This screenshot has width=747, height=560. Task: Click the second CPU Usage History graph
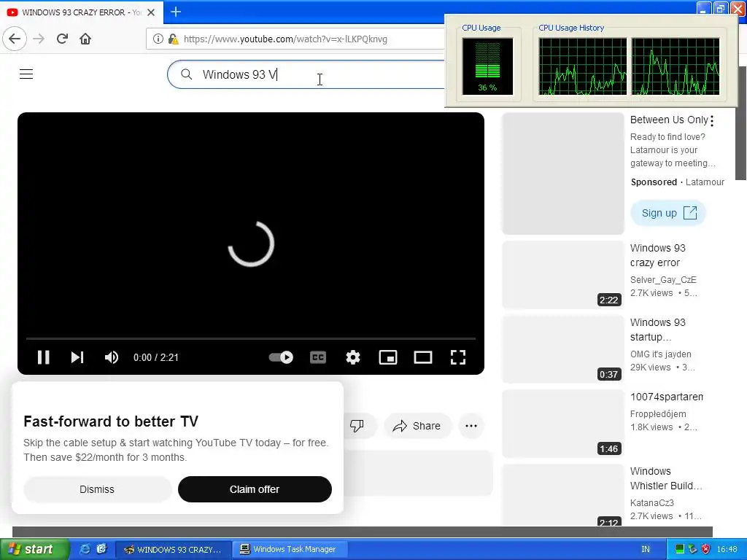tap(676, 66)
